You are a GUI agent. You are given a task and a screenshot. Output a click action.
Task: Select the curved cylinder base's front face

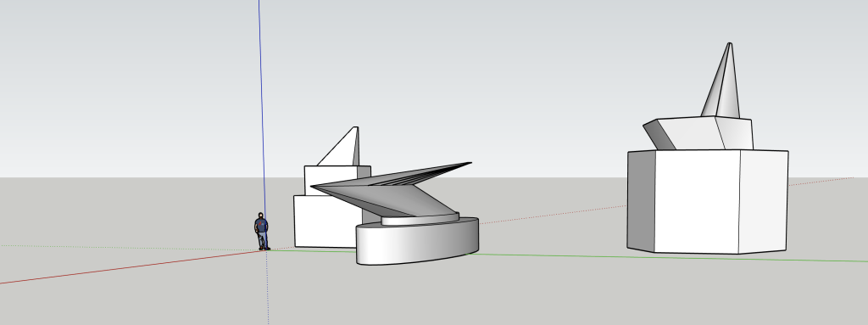415,244
